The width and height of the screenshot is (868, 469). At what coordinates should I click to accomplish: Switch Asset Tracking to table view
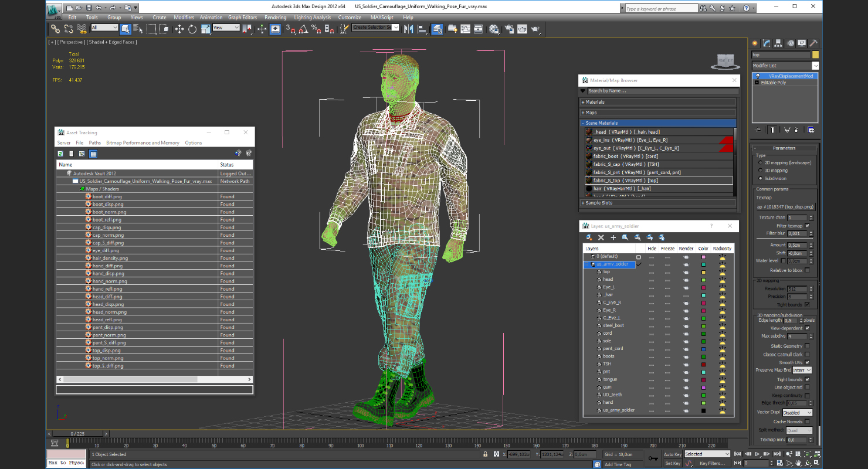tap(93, 154)
